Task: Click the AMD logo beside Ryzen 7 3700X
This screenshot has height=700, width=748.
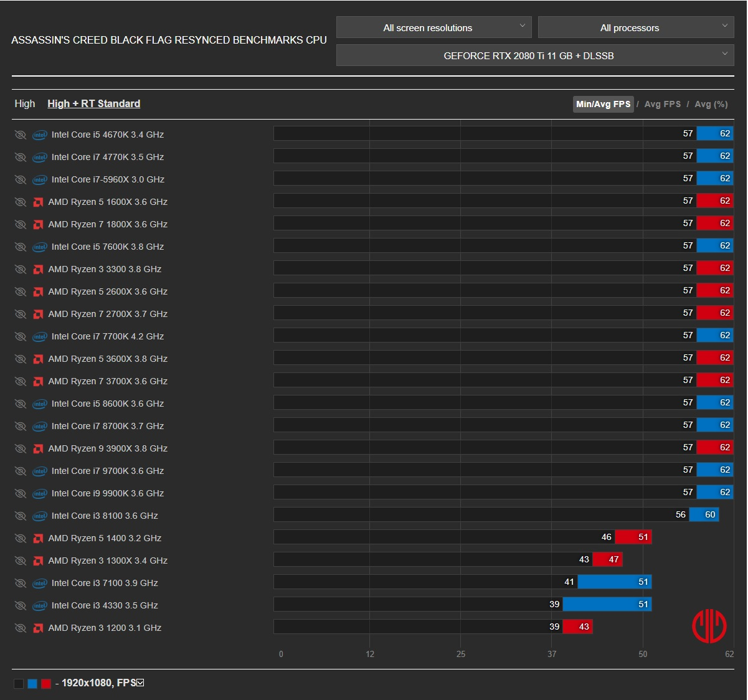Action: point(38,382)
